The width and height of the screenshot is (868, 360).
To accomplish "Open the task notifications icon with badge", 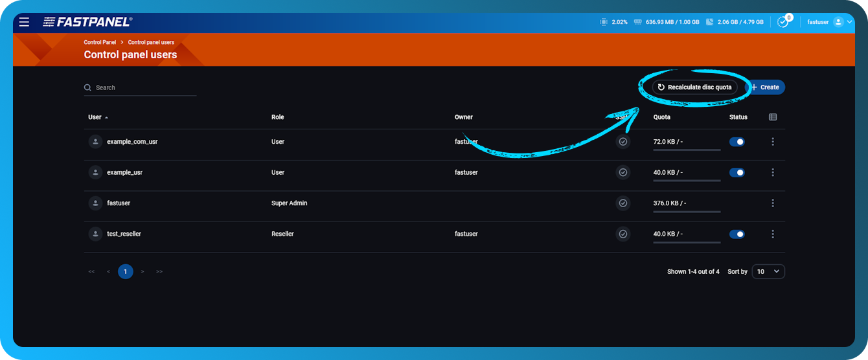I will [x=783, y=22].
